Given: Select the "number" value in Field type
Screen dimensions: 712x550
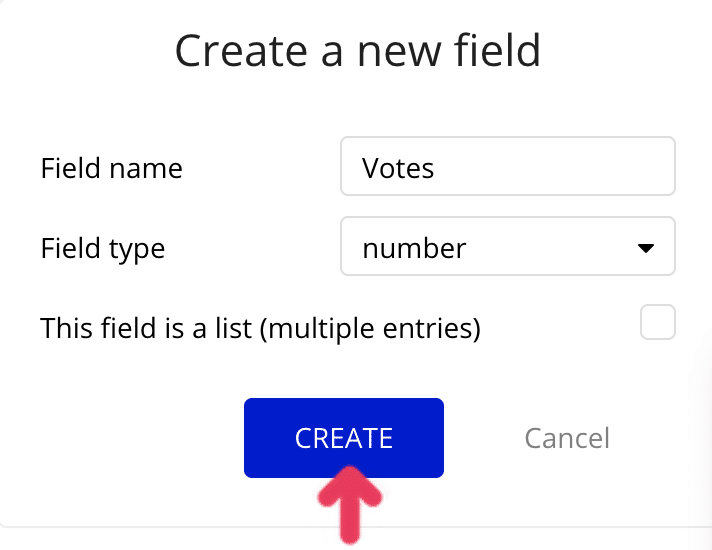Looking at the screenshot, I should pyautogui.click(x=414, y=247).
